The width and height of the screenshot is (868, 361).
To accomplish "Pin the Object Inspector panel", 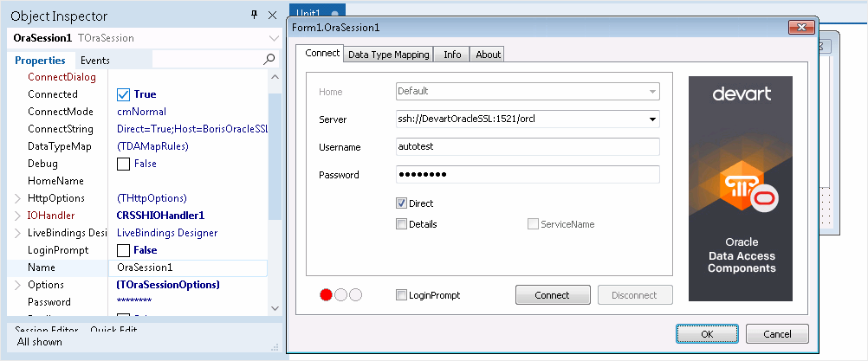I will click(254, 15).
